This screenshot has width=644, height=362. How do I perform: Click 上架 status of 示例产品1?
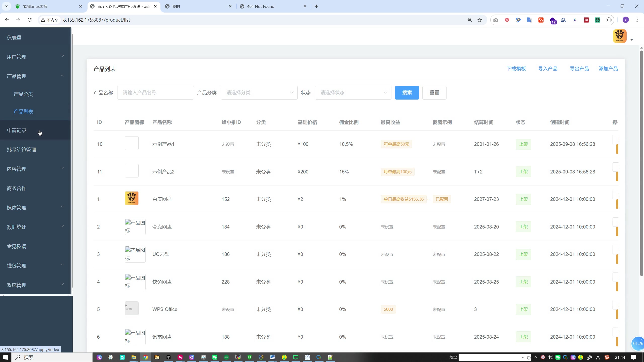(x=523, y=144)
